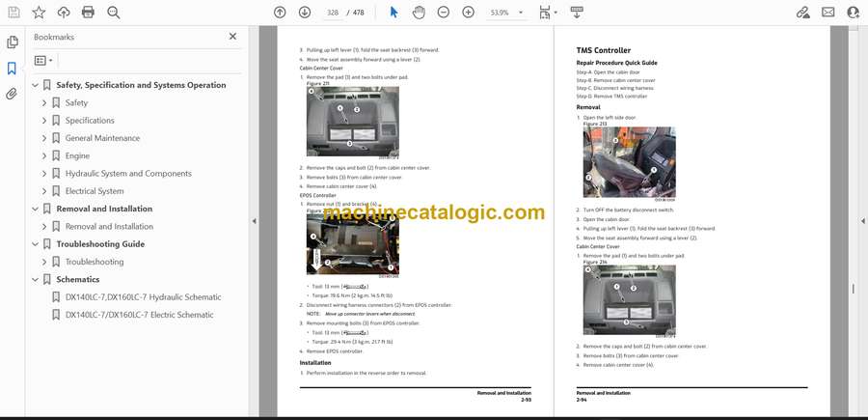Collapse Safety, Specification and Systems Operation
This screenshot has height=420, width=868.
click(x=36, y=85)
